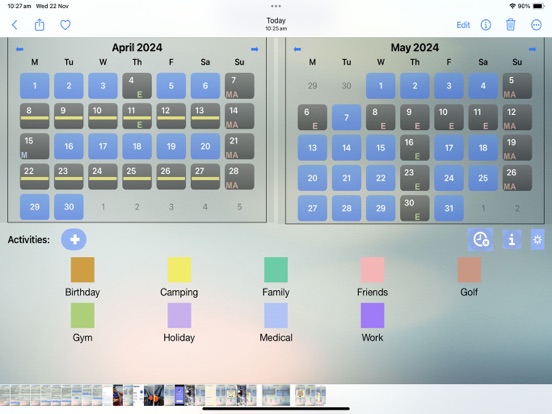Pick the Gym green swatch
The image size is (552, 414).
pos(82,315)
